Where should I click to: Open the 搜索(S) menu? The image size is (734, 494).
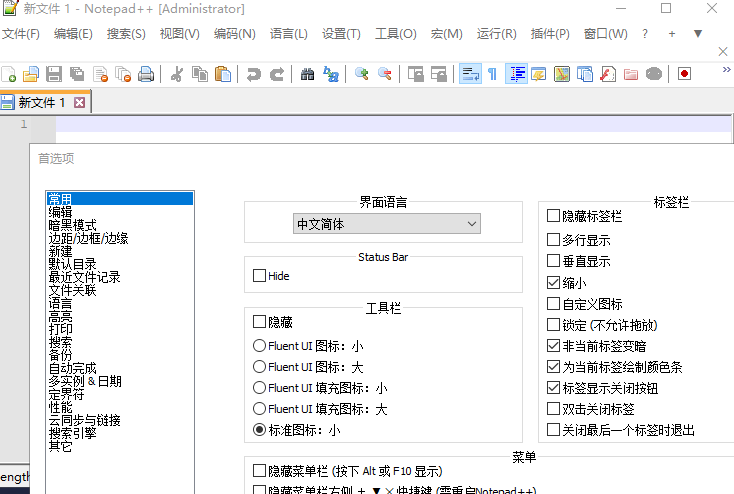point(126,34)
